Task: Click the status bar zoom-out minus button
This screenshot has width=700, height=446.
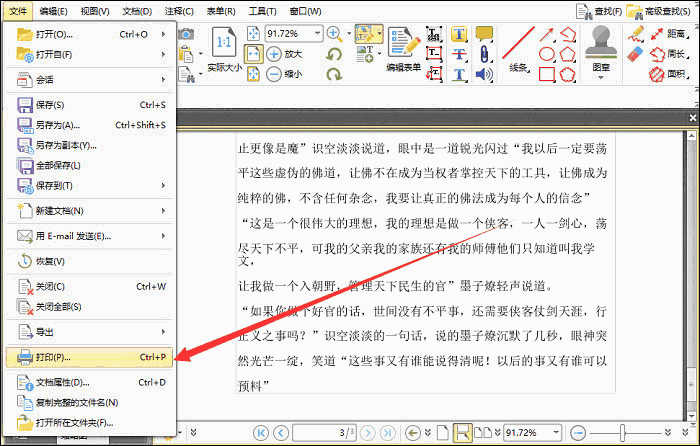Action: click(578, 432)
